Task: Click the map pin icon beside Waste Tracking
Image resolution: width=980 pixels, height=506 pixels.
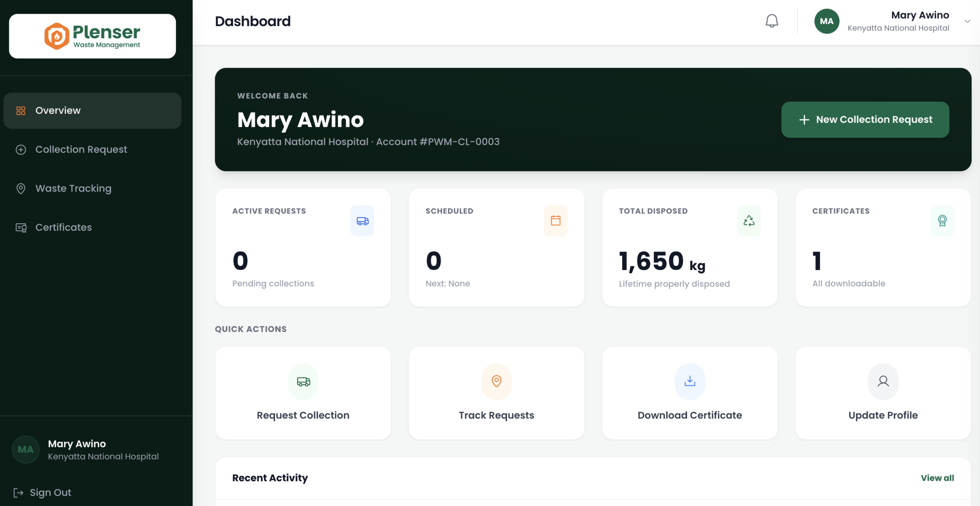Action: [21, 188]
